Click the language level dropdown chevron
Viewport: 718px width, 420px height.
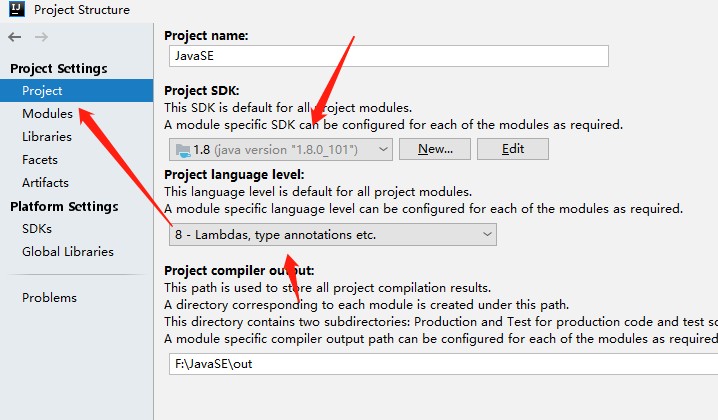[x=487, y=235]
